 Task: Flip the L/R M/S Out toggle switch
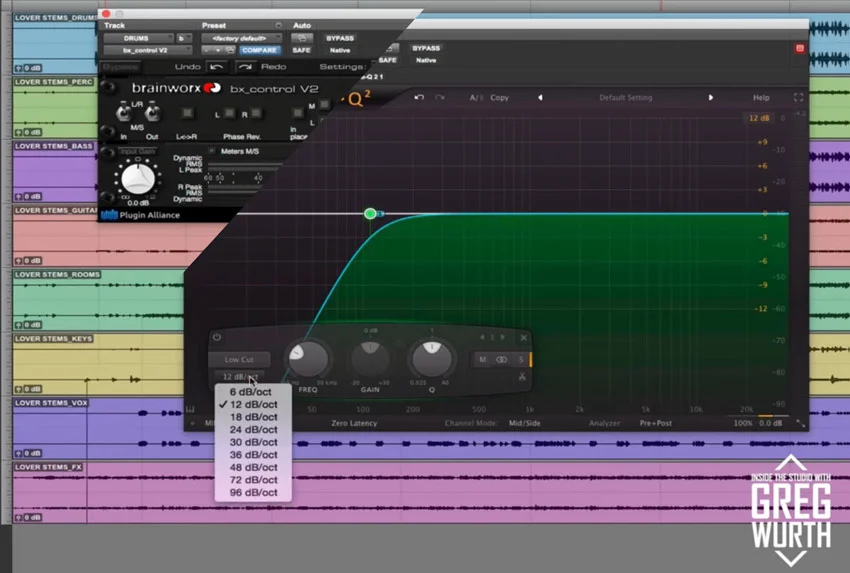pos(152,113)
